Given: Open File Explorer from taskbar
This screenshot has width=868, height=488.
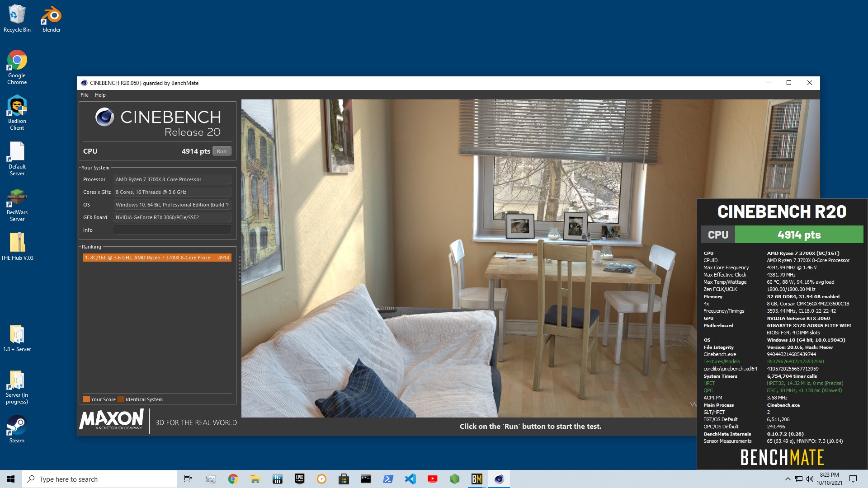Looking at the screenshot, I should pos(255,479).
